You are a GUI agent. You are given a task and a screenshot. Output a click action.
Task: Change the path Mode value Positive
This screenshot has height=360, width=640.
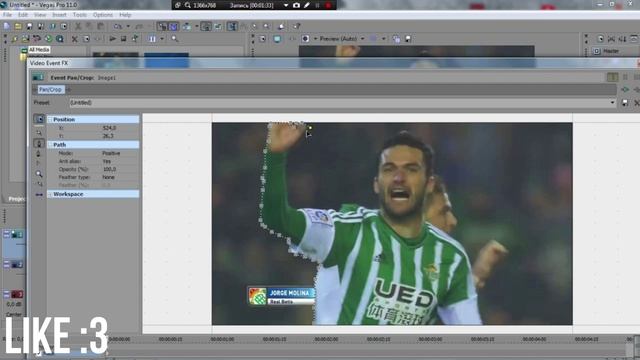(x=111, y=153)
